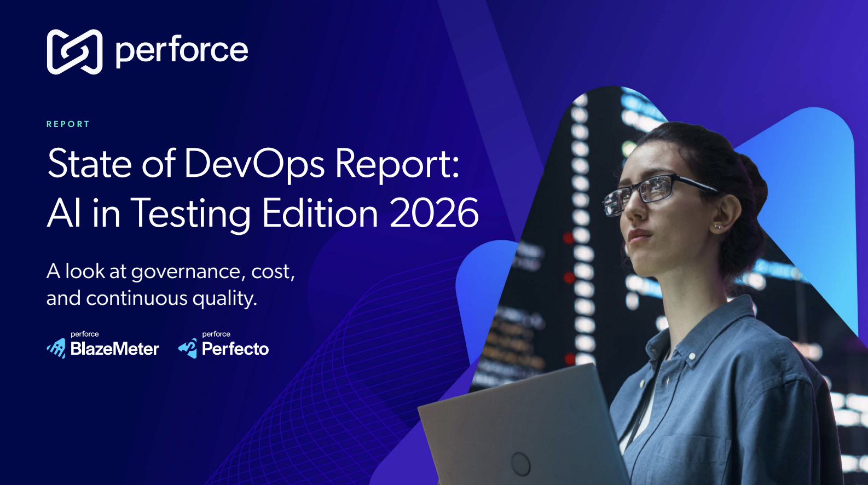Click the BlazeMeter wordmark
This screenshot has width=868, height=485.
(x=114, y=349)
